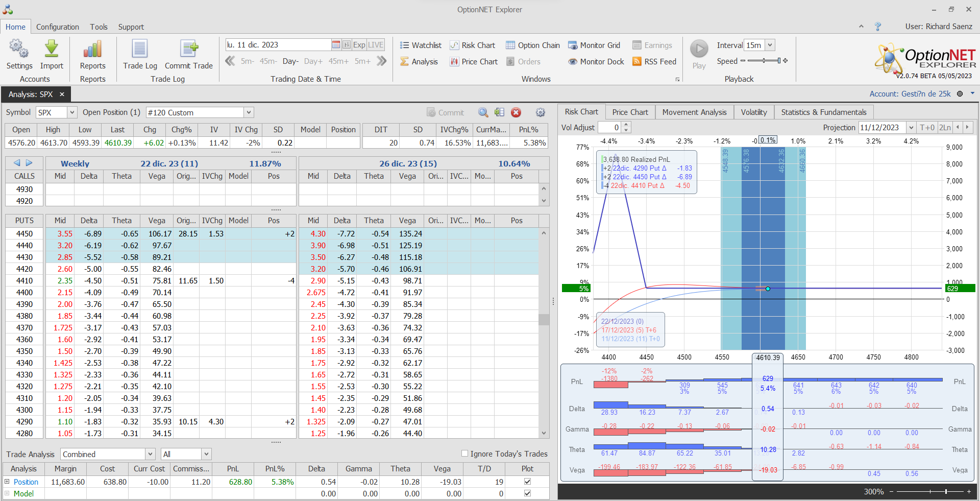The height and width of the screenshot is (501, 980).
Task: Open the Monitor Grid window
Action: coord(594,45)
